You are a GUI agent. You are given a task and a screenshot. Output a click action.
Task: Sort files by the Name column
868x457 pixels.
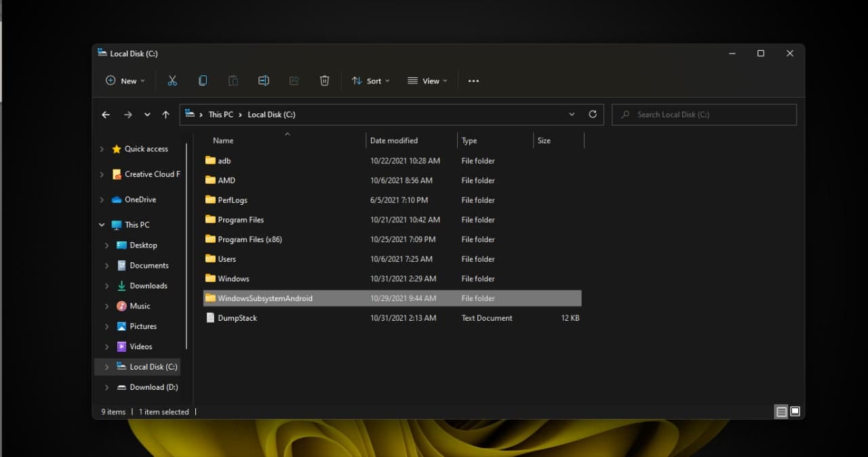tap(223, 140)
